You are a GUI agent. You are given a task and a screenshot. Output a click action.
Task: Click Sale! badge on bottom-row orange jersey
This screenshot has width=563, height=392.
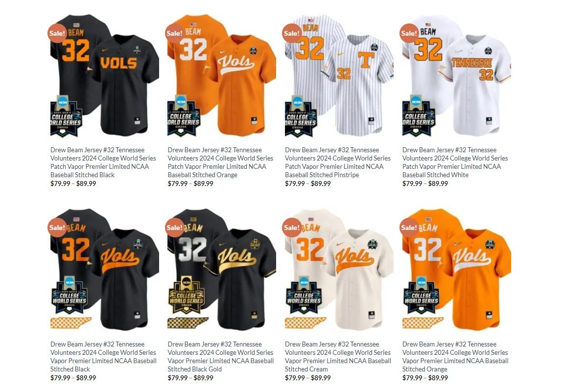(409, 228)
